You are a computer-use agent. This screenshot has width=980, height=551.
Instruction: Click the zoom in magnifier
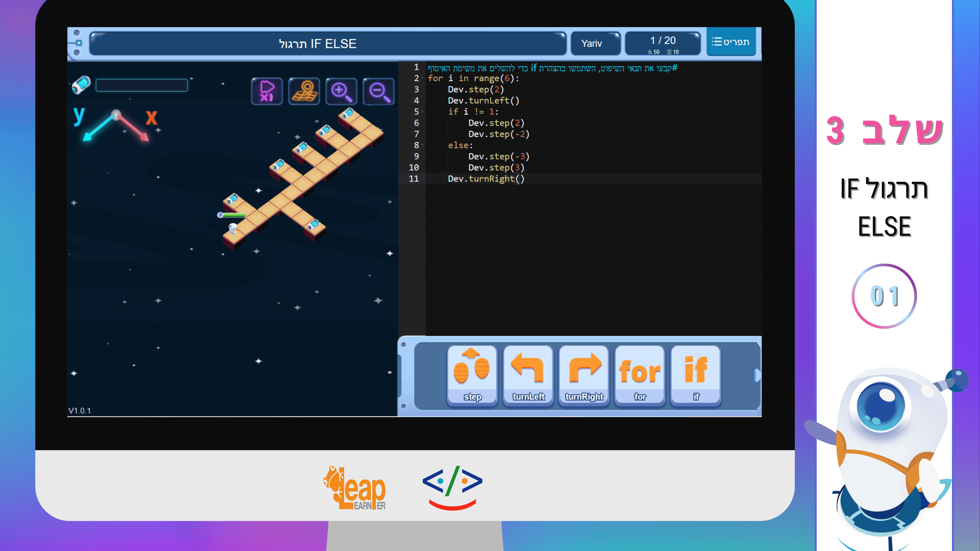tap(341, 91)
